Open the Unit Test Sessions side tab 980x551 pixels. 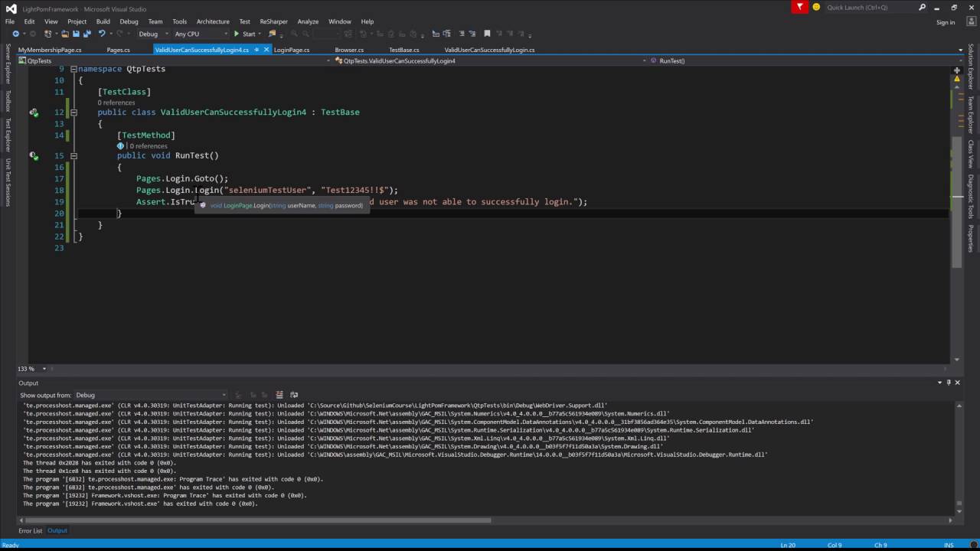(8, 182)
